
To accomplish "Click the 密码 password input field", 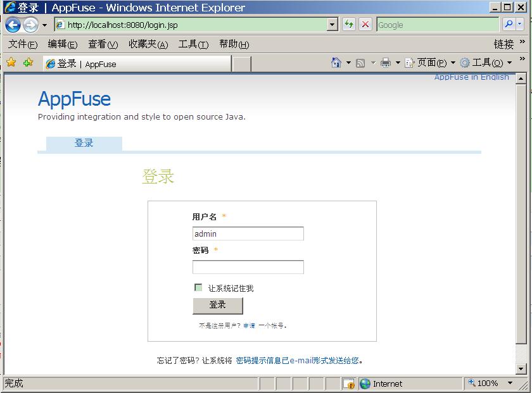I will click(x=248, y=267).
